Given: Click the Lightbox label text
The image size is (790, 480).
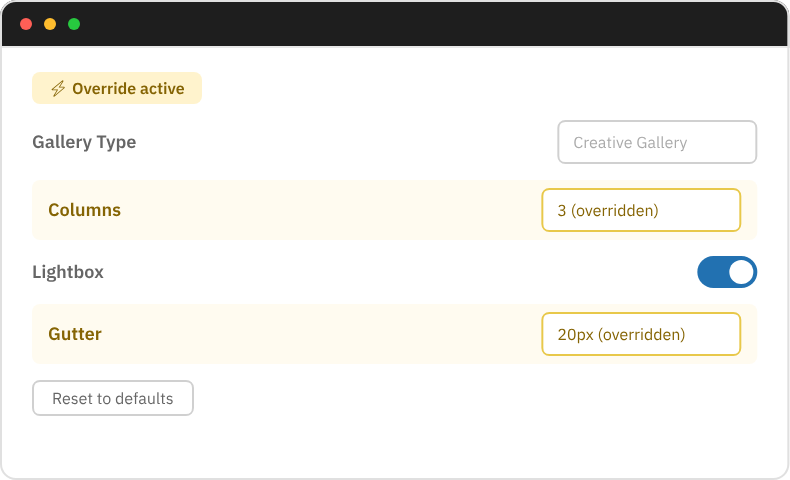Looking at the screenshot, I should point(68,272).
